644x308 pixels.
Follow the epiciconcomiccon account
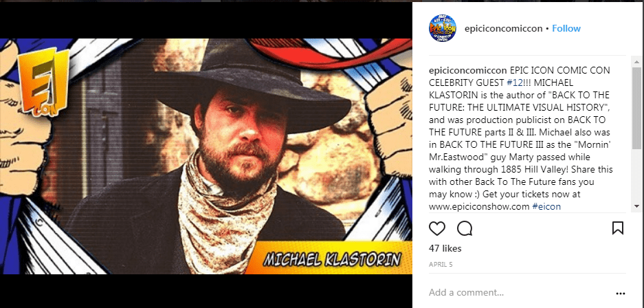[566, 28]
